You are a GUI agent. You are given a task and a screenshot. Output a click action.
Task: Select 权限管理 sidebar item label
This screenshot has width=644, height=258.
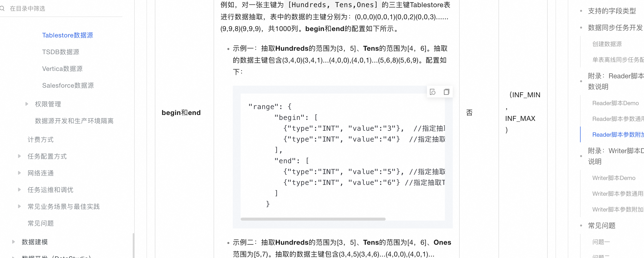pyautogui.click(x=48, y=104)
